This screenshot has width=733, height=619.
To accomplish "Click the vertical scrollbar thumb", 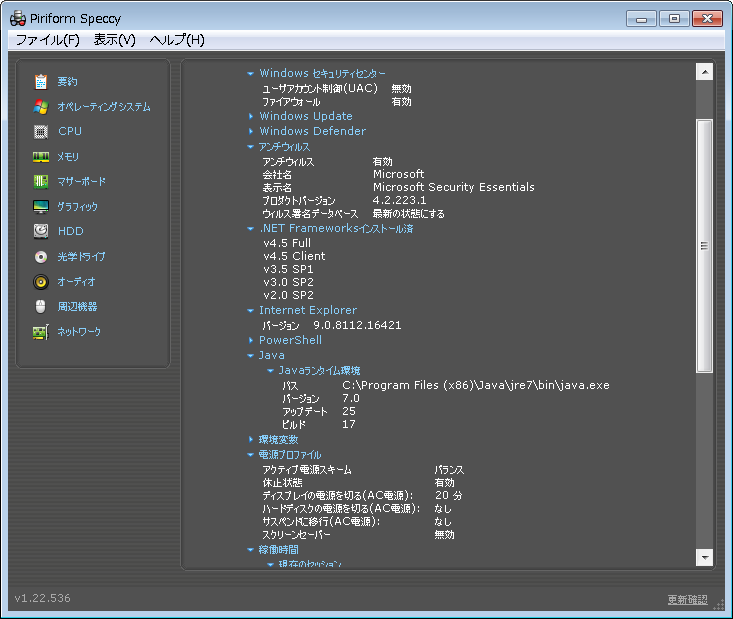I will [704, 246].
